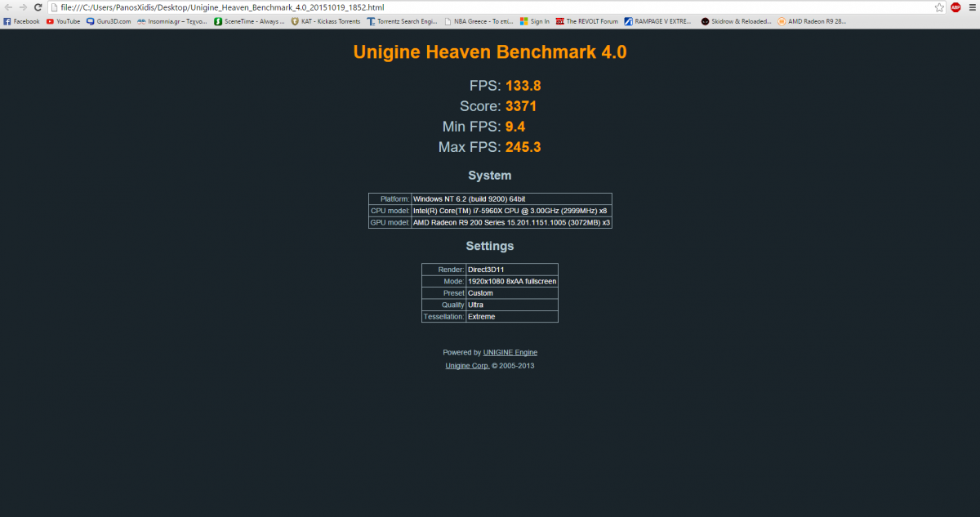Open the AMD Radeon R9 bookmark
This screenshot has height=517, width=980.
pos(813,21)
